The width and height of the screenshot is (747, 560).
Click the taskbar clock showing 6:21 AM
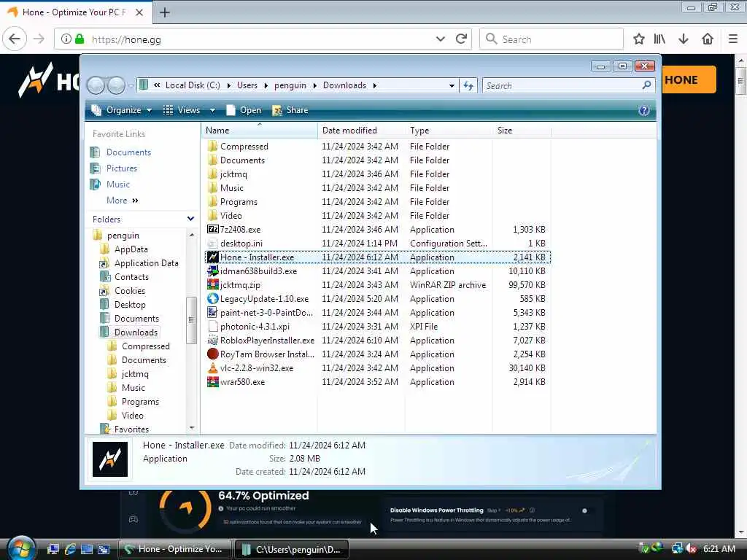[x=719, y=549]
